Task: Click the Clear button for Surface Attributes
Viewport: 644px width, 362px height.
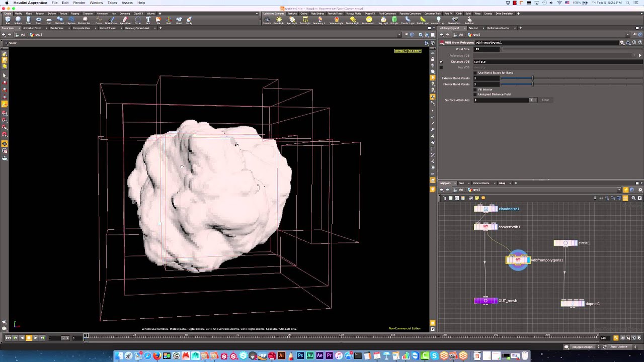Action: pyautogui.click(x=545, y=100)
